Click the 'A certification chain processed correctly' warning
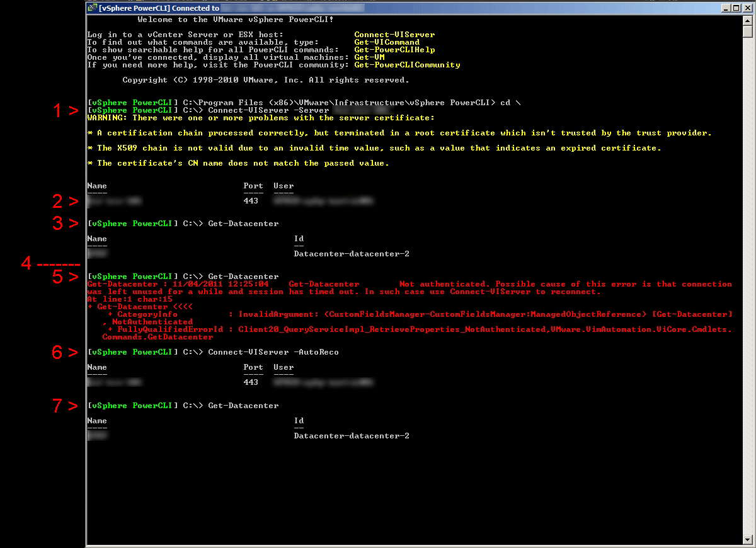This screenshot has height=548, width=756. (x=399, y=133)
